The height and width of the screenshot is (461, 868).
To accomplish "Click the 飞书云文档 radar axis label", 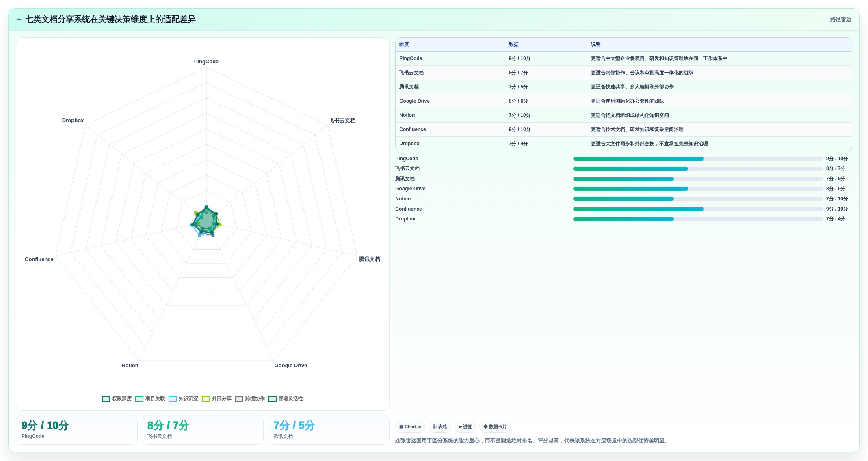I will click(342, 121).
